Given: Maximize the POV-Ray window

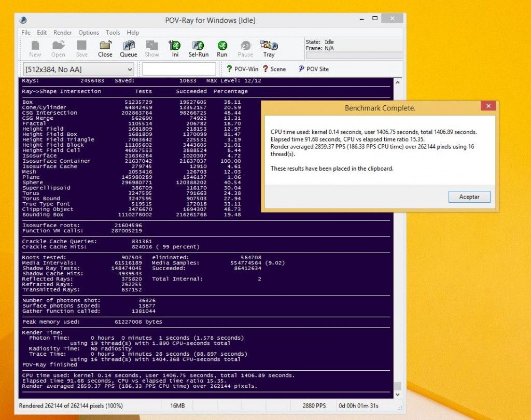Looking at the screenshot, I should coord(375,19).
